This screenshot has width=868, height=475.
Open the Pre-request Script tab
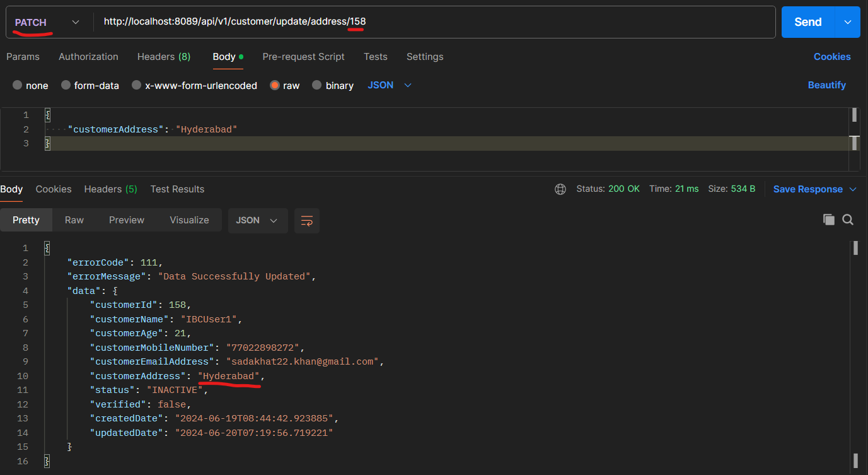(303, 57)
